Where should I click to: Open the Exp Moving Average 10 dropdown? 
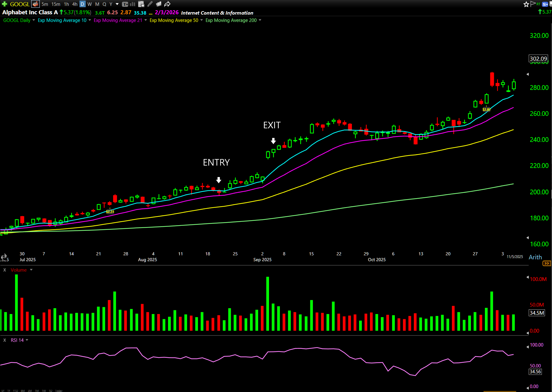(x=90, y=20)
